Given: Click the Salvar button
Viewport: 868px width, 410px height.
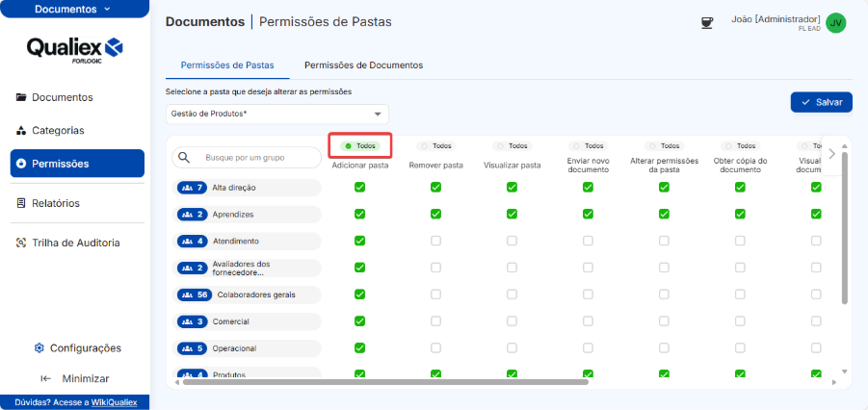Looking at the screenshot, I should [x=821, y=102].
